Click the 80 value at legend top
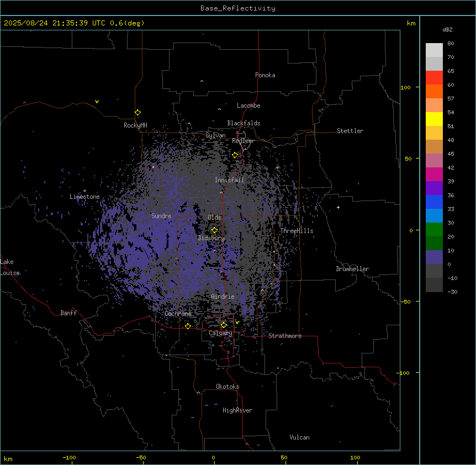476x465 pixels. click(451, 44)
